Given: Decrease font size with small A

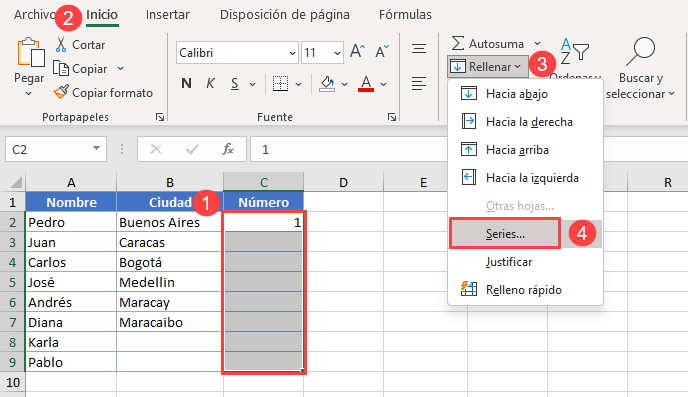Looking at the screenshot, I should coord(382,52).
